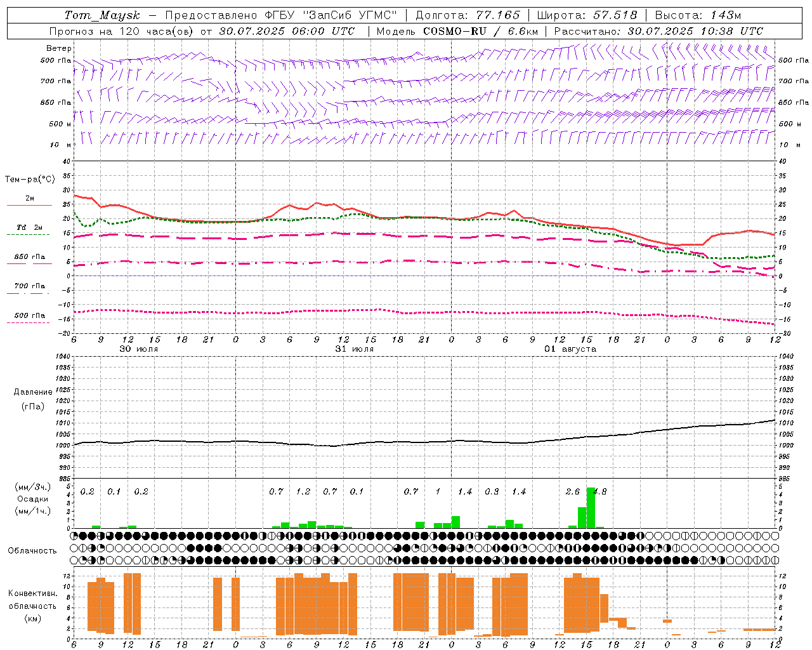Click the (мм/3ч.) unit label
This screenshot has height=650, width=812.
[33, 487]
